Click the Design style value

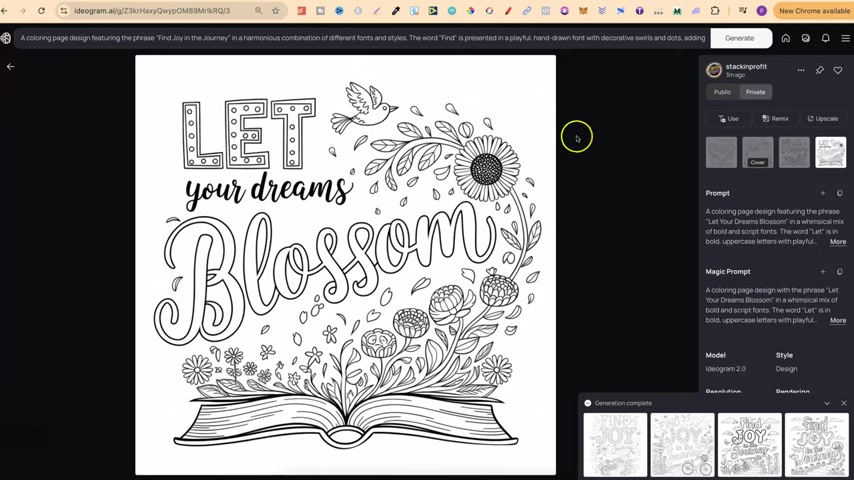(786, 369)
